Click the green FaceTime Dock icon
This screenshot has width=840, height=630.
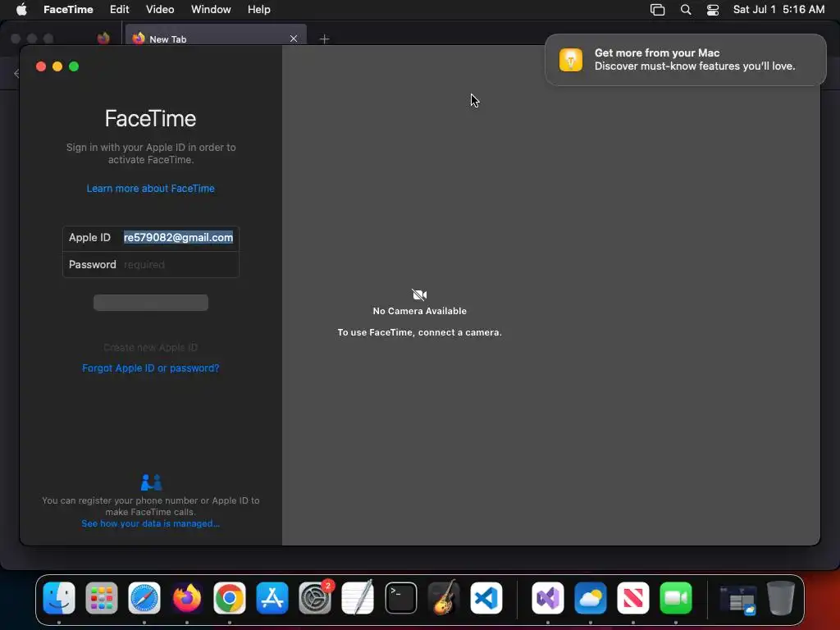(x=676, y=598)
